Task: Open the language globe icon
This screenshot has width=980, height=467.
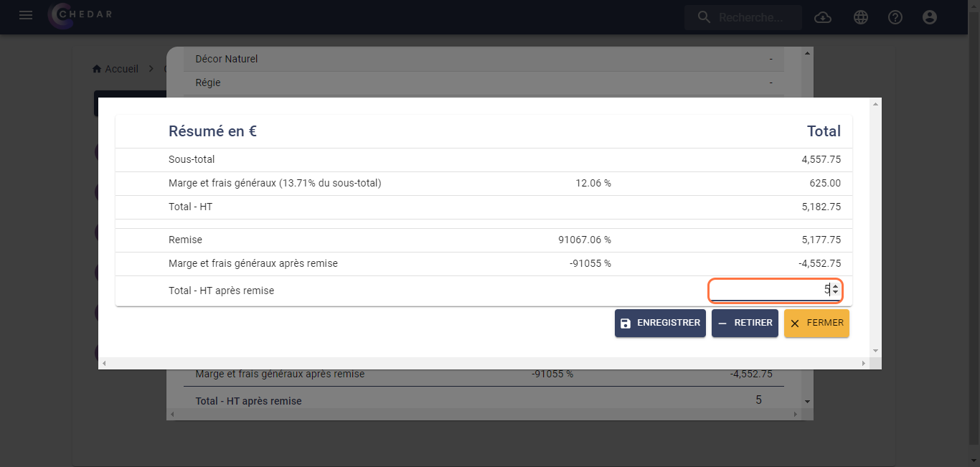Action: tap(861, 17)
